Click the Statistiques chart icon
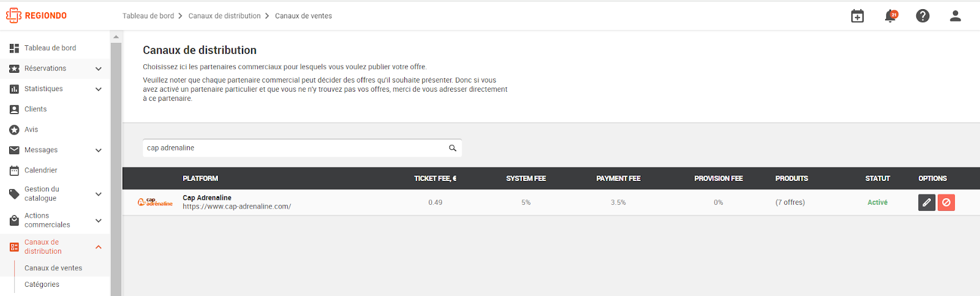The width and height of the screenshot is (980, 296). [14, 89]
